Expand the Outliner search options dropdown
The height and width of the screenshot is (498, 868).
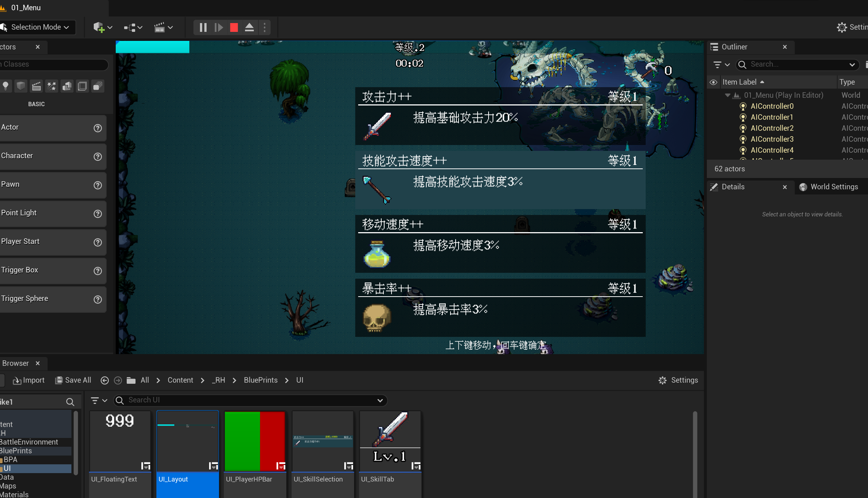coord(852,64)
